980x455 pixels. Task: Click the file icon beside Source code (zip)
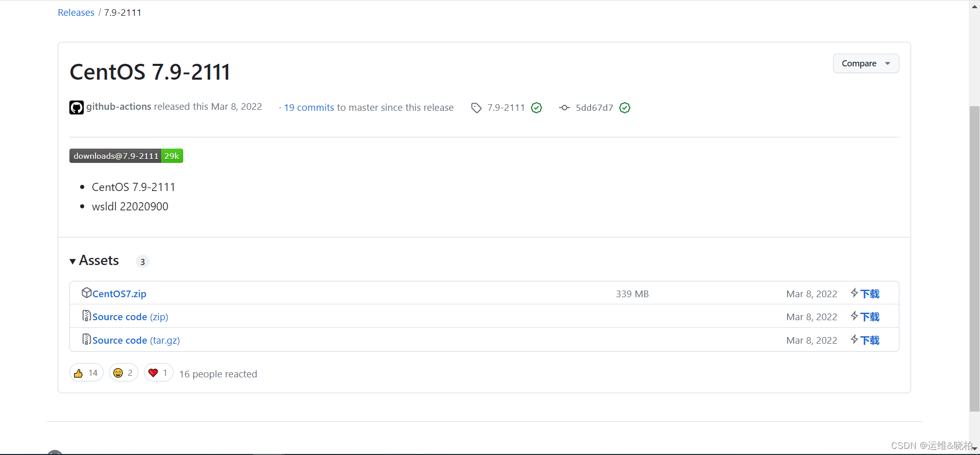86,316
